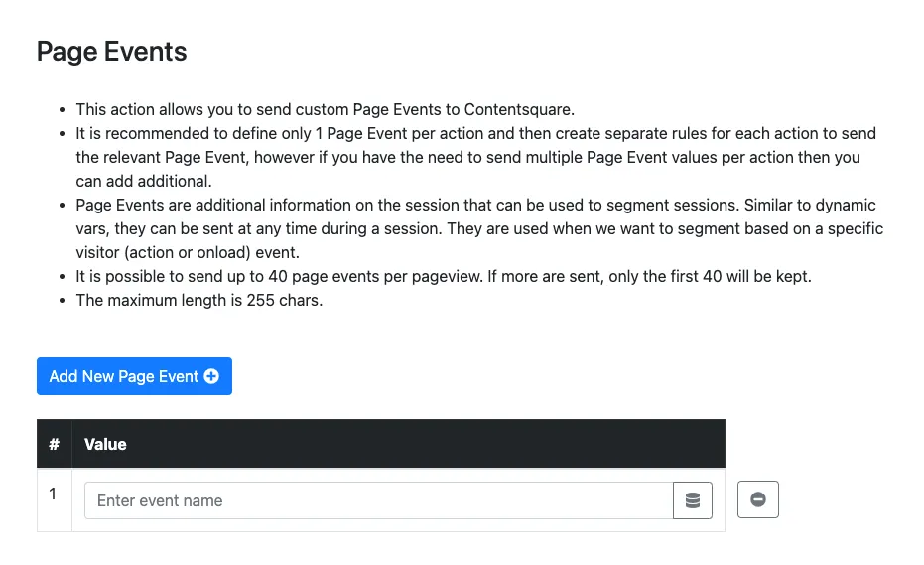Click the Value column header

tap(105, 444)
